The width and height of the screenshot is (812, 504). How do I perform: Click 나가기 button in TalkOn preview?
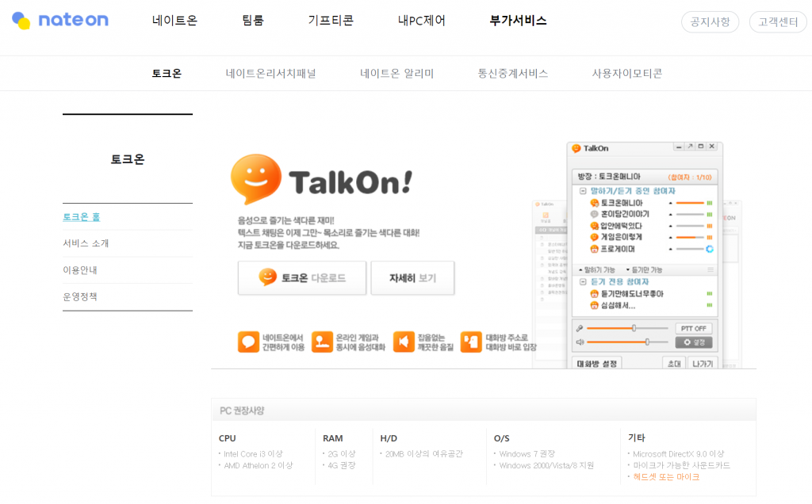point(703,363)
